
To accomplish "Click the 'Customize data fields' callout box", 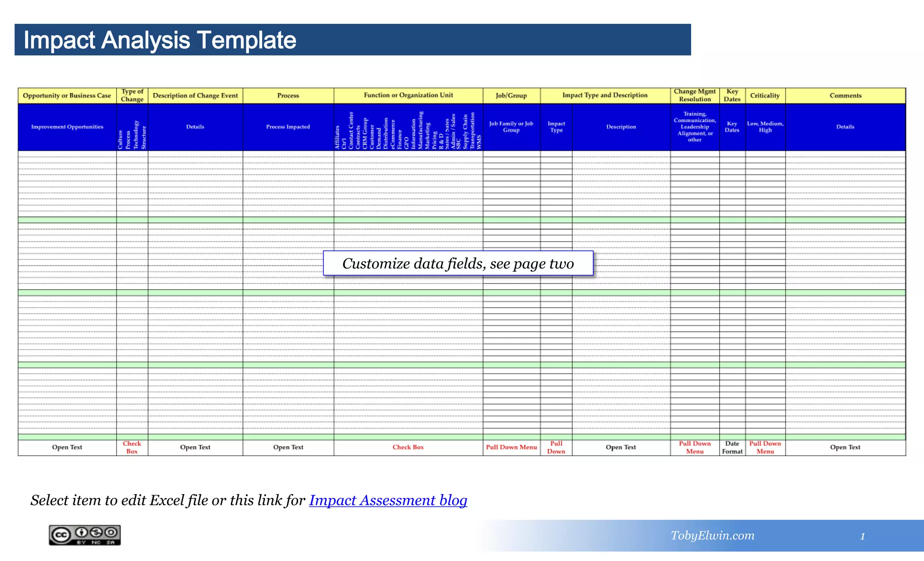I will (x=458, y=263).
